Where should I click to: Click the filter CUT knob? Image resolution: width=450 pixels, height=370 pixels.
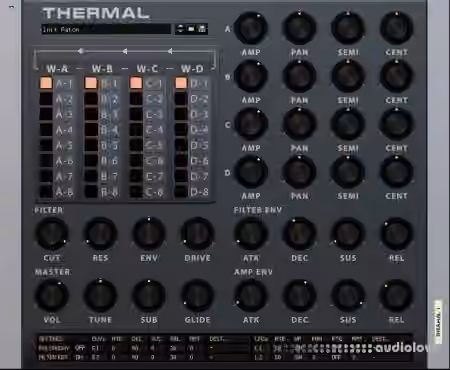[52, 234]
